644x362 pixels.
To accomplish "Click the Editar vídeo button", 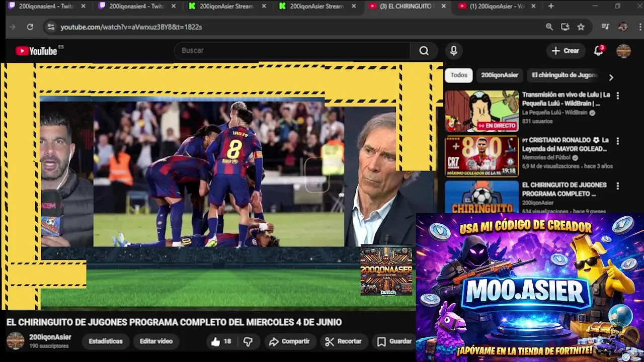I will [x=156, y=341].
